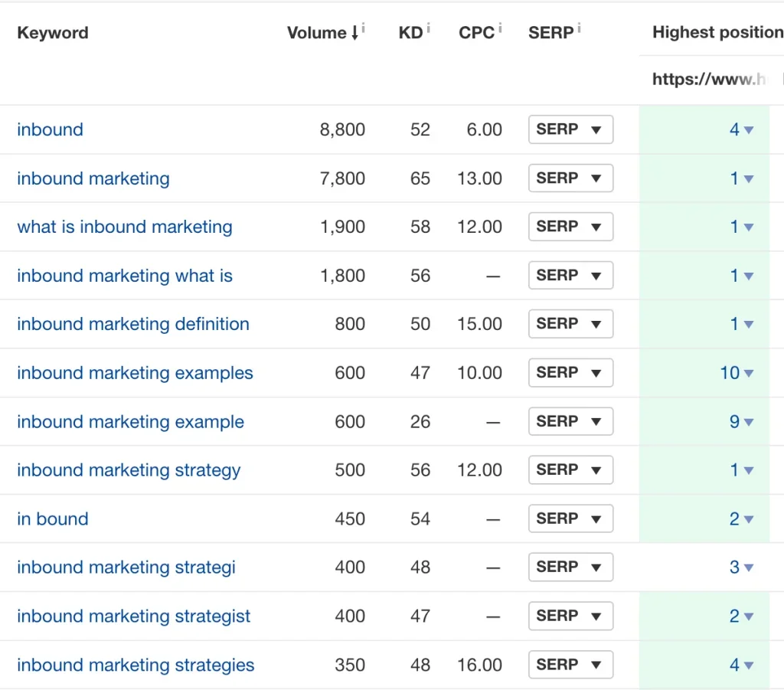Click the Keyword column header
This screenshot has height=690, width=784.
(52, 32)
